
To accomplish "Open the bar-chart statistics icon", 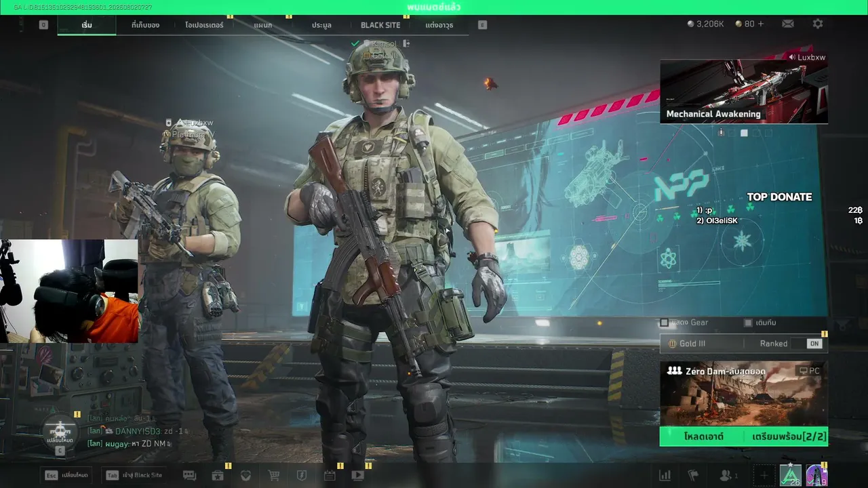I will tap(665, 476).
